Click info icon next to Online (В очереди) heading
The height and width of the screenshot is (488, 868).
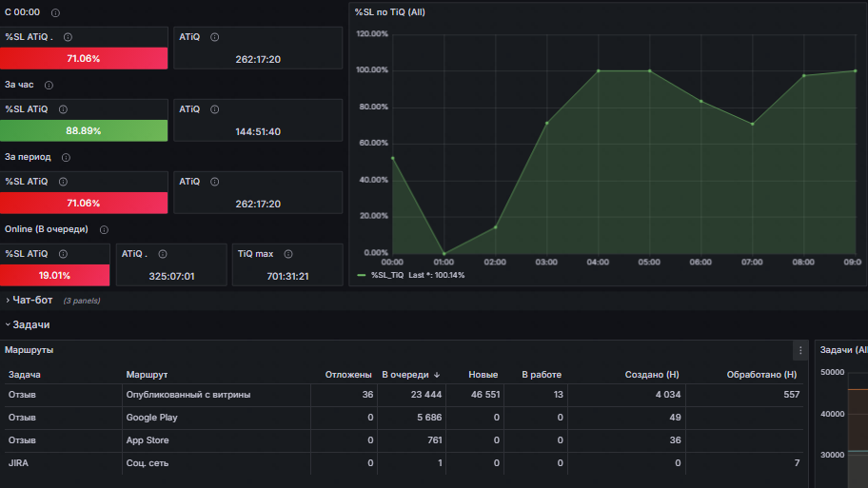[104, 229]
